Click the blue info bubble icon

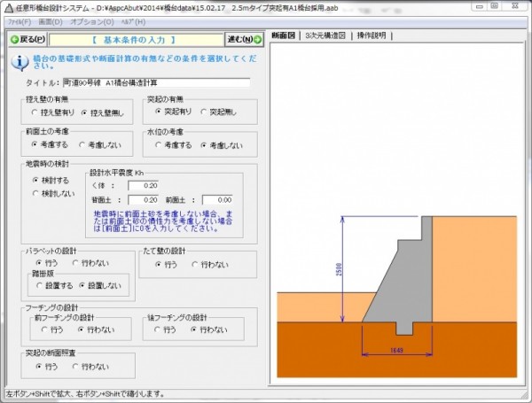(20, 62)
